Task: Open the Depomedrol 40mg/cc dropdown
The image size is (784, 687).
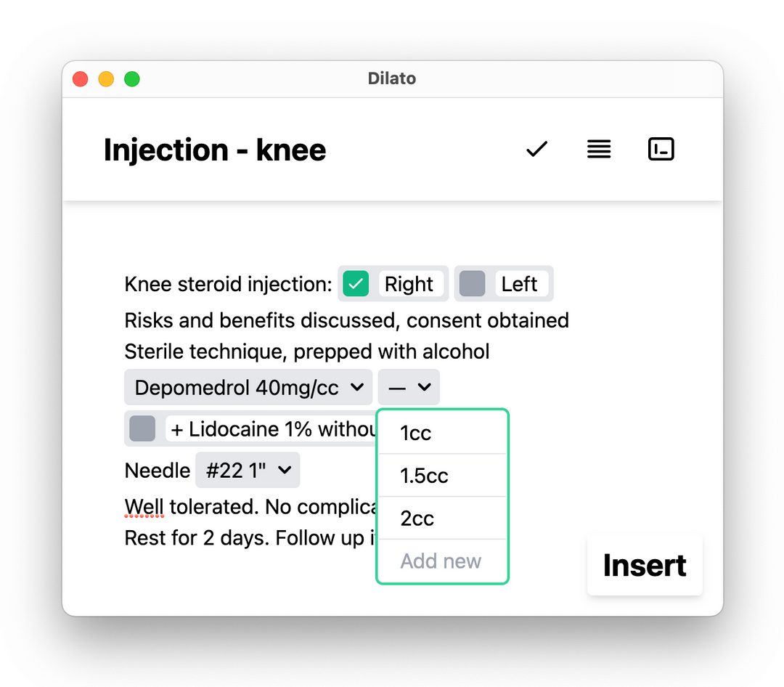Action: (x=248, y=387)
